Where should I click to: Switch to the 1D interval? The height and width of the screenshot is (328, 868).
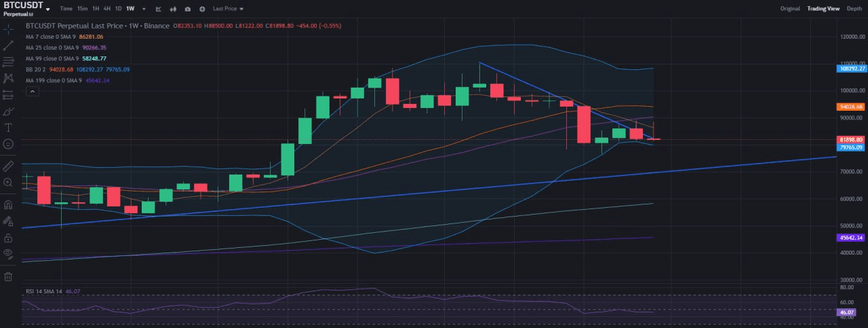tap(118, 9)
